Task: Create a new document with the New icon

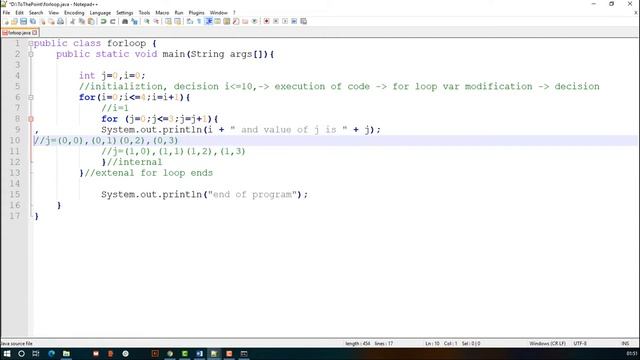Action: 6,21
